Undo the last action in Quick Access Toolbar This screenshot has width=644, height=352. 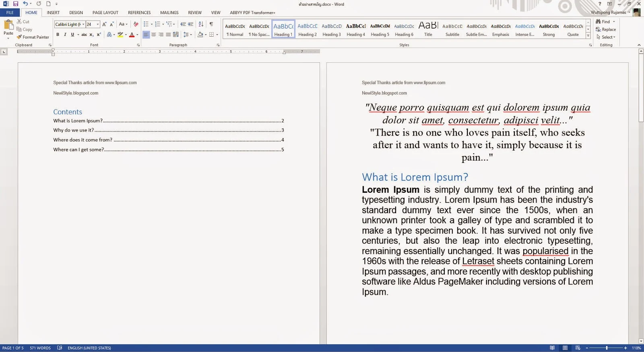click(x=25, y=4)
